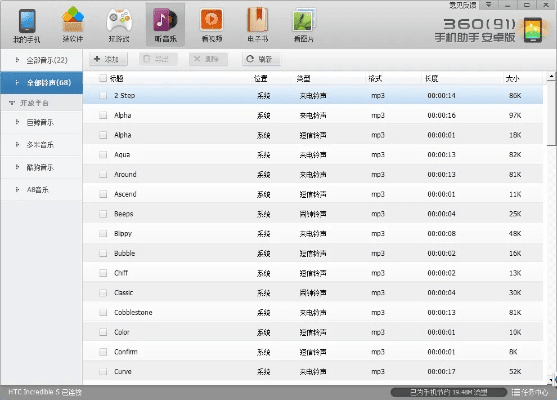
Task: Sort by the 长度 (length) column header
Action: pos(432,79)
